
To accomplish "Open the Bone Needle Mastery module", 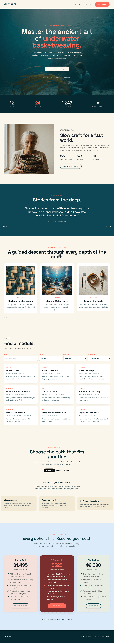I will tap(93, 394).
